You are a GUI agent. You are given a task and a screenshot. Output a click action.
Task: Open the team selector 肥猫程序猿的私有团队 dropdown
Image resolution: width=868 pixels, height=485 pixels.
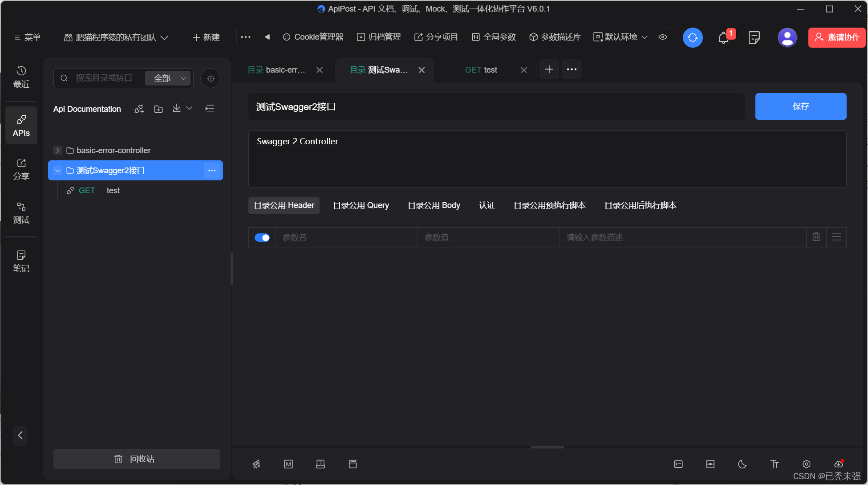click(116, 37)
